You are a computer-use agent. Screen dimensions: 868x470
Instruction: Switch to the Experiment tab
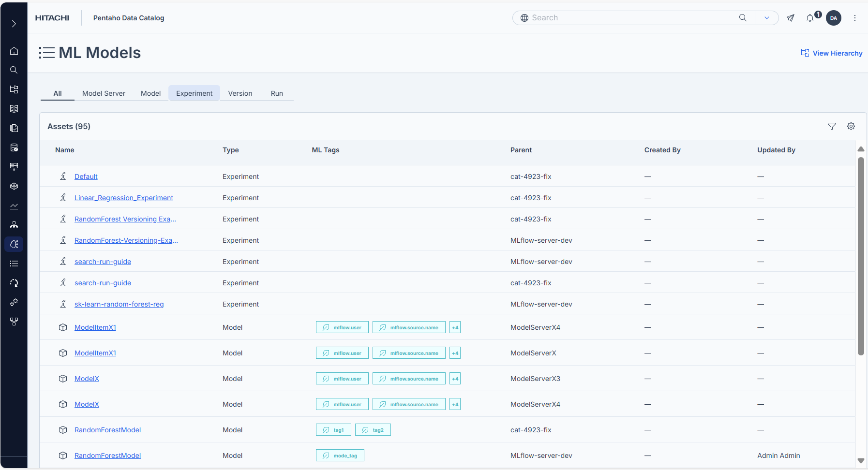pyautogui.click(x=194, y=93)
